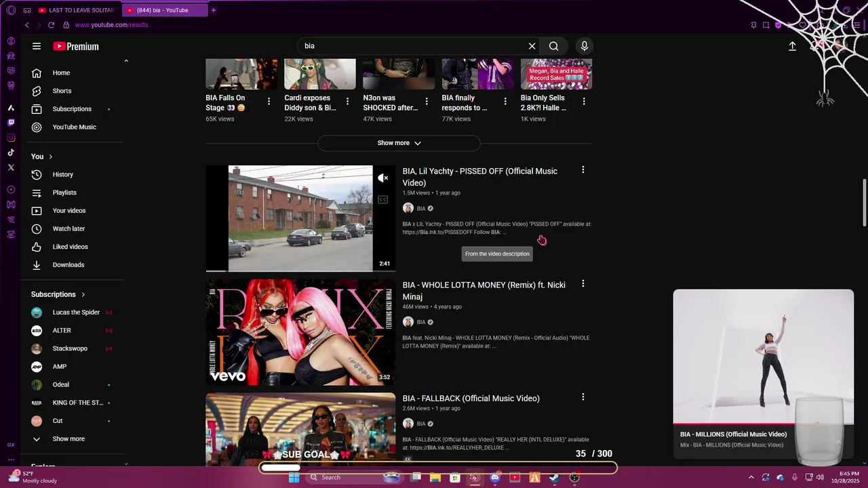The width and height of the screenshot is (868, 488).
Task: Show more subscriptions in the sidebar
Action: coord(69,439)
